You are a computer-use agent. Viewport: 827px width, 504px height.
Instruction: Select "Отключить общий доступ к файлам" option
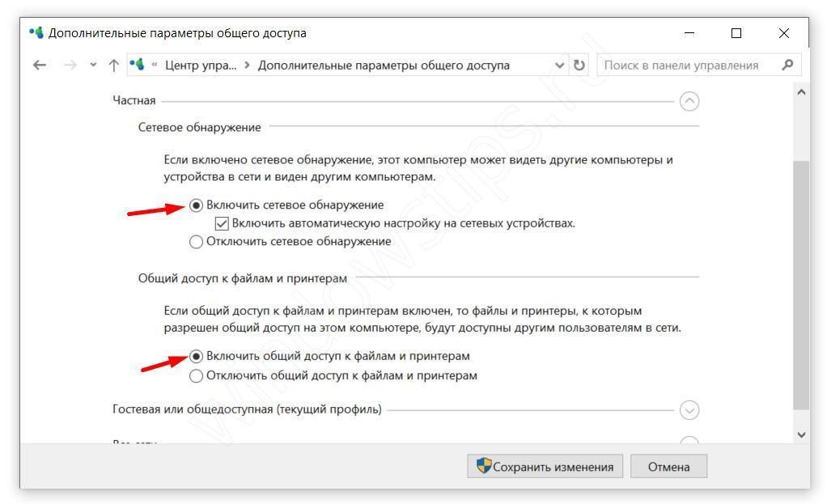click(x=196, y=375)
